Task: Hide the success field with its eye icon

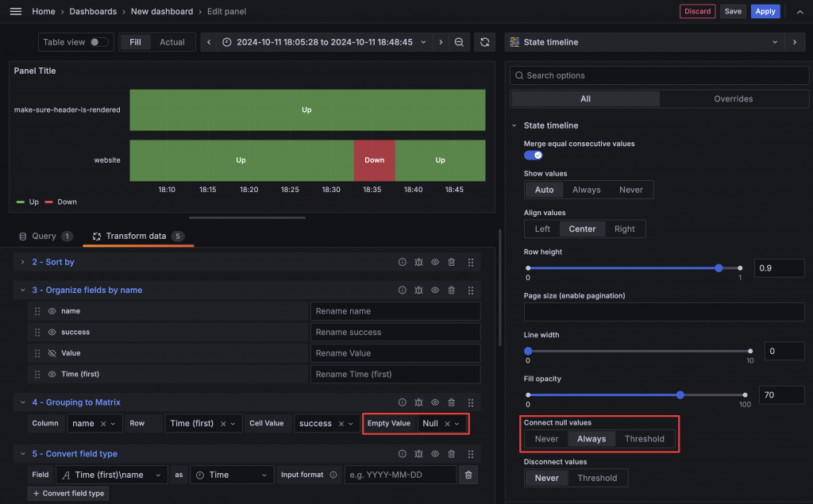Action: coord(52,332)
